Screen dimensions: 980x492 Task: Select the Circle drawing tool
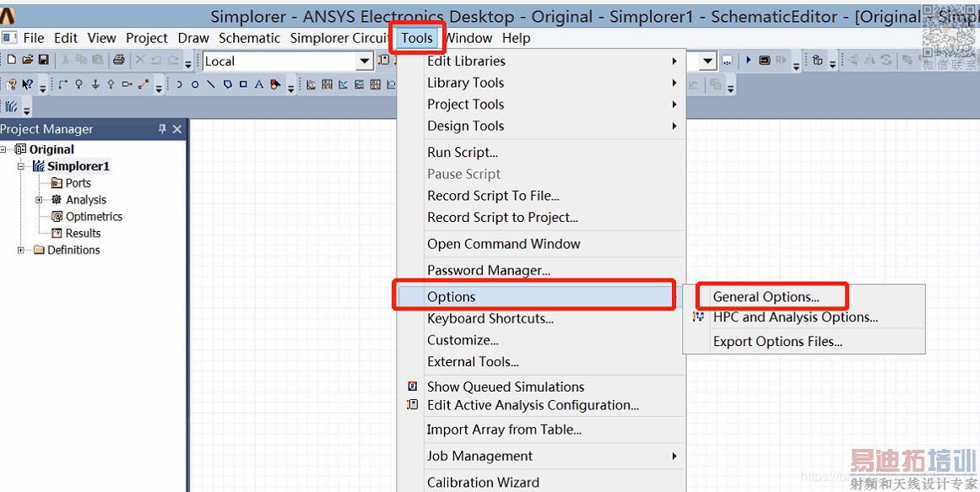pyautogui.click(x=195, y=84)
